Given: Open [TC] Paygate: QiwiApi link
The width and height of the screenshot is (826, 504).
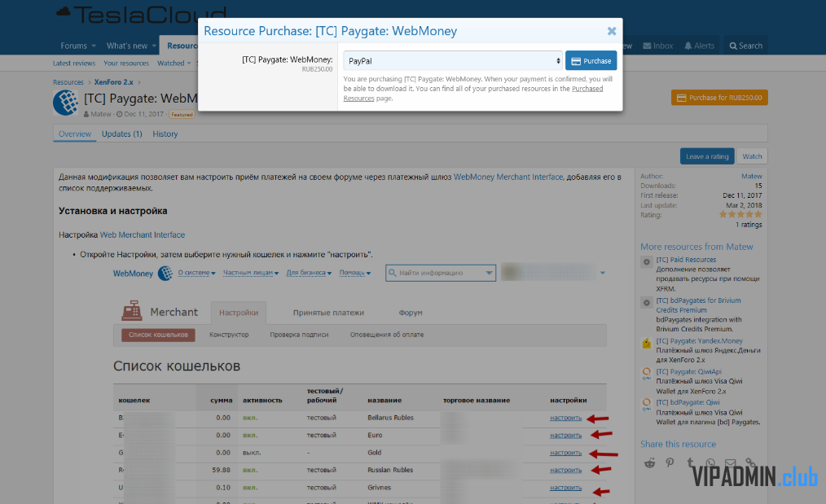Looking at the screenshot, I should 688,371.
